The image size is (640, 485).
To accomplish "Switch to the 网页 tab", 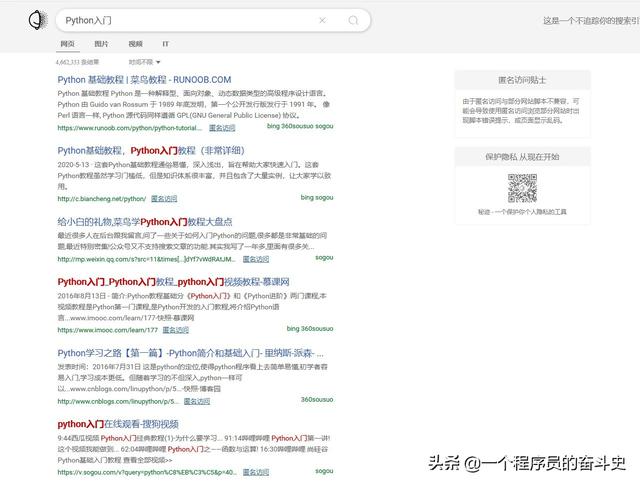I will coord(67,44).
